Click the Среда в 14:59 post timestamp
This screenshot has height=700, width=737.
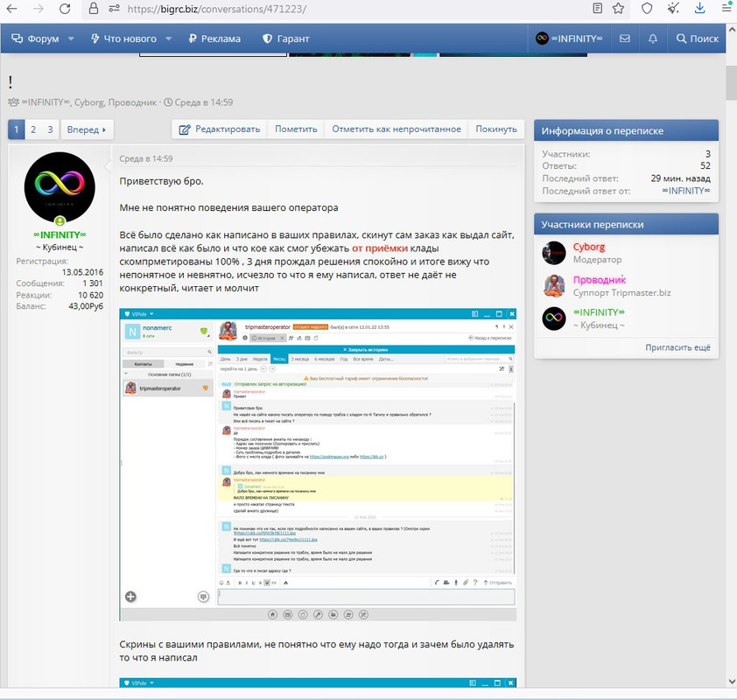[x=145, y=158]
